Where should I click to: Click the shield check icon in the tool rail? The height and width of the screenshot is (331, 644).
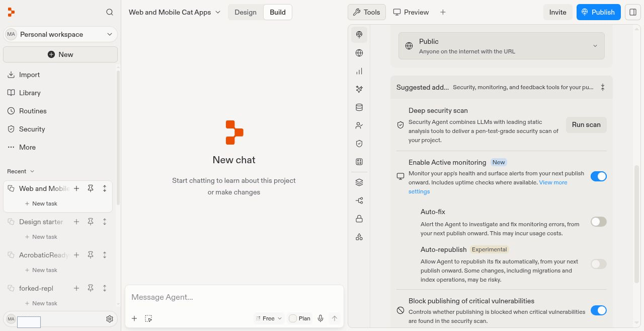click(359, 144)
